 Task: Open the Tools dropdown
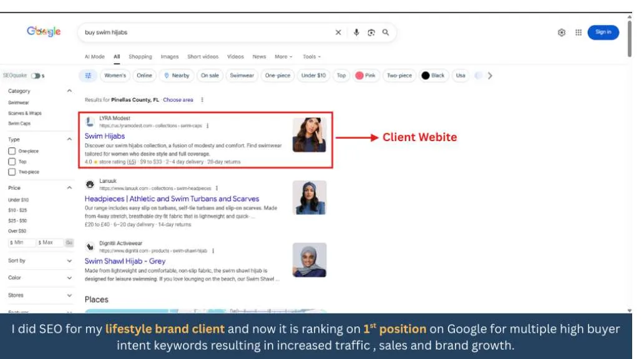point(312,57)
